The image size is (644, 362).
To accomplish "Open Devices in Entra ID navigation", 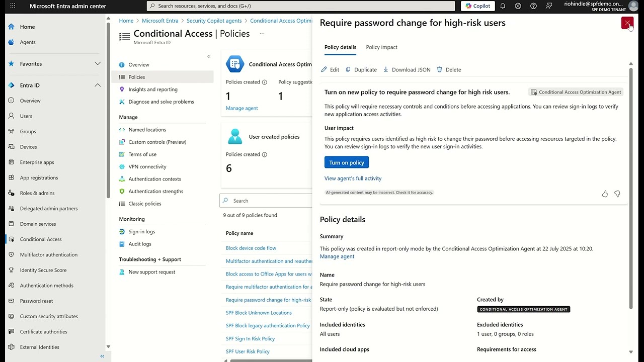I will [28, 147].
